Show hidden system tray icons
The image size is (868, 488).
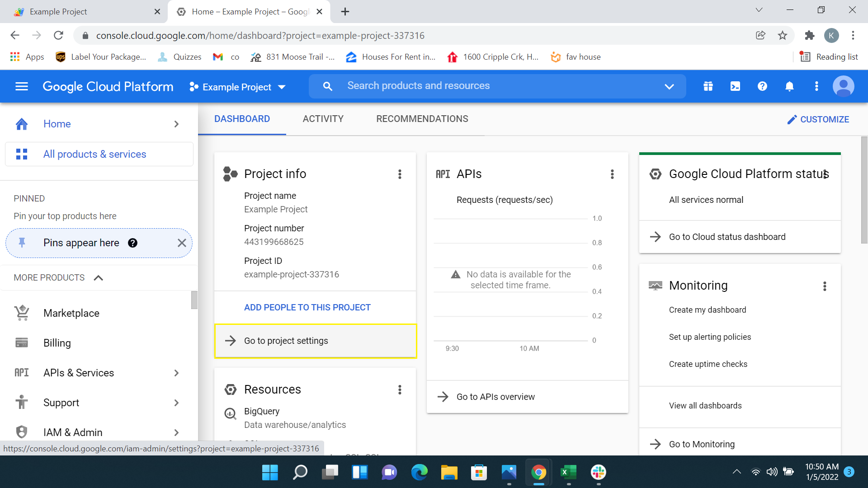[736, 472]
